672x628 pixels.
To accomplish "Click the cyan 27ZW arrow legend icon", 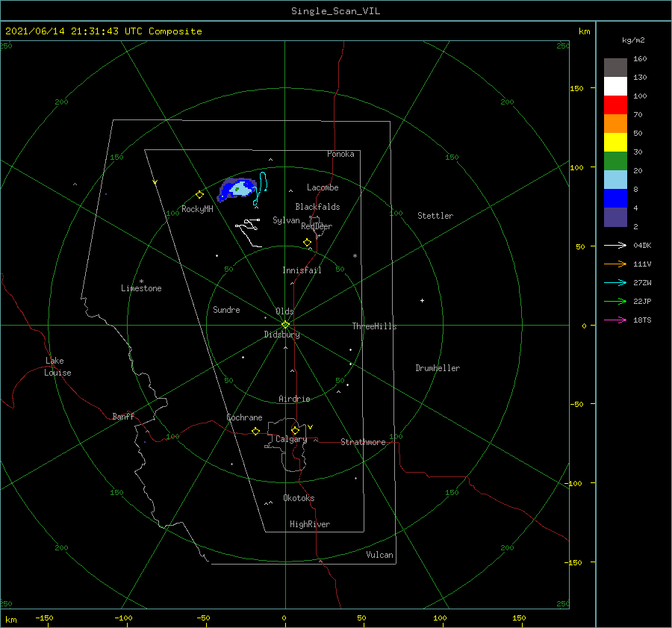I will (x=615, y=282).
